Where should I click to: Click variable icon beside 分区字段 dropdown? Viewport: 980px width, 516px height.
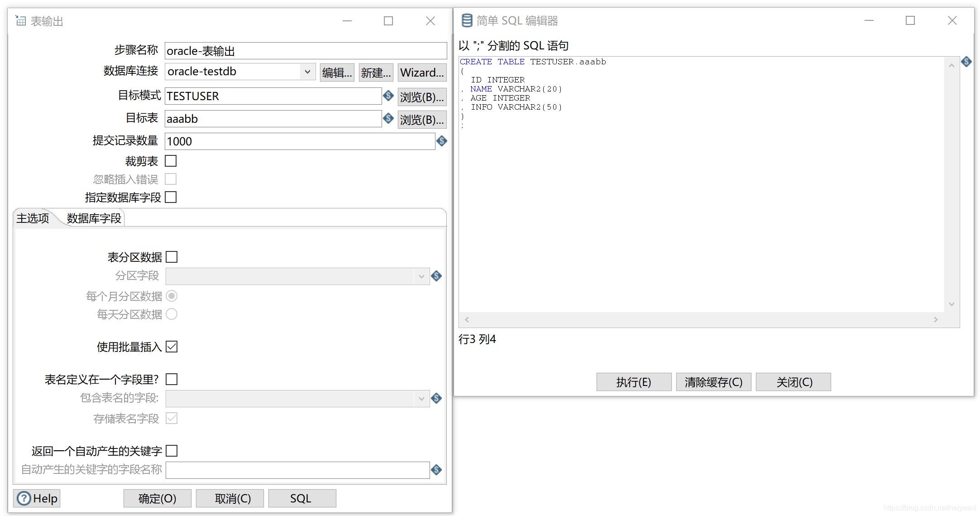point(436,276)
